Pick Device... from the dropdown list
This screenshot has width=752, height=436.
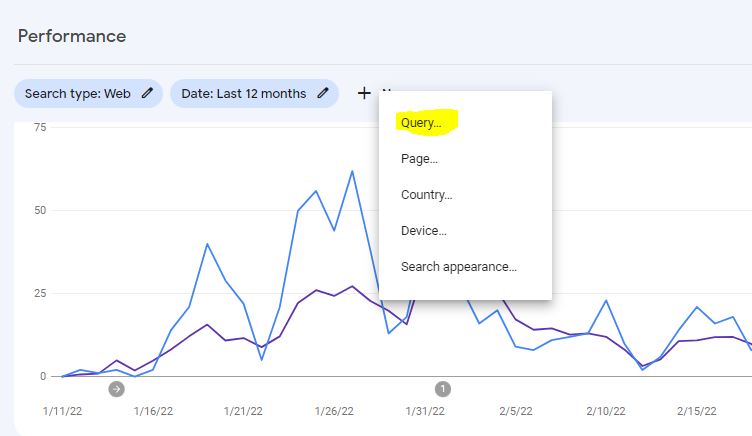point(423,231)
